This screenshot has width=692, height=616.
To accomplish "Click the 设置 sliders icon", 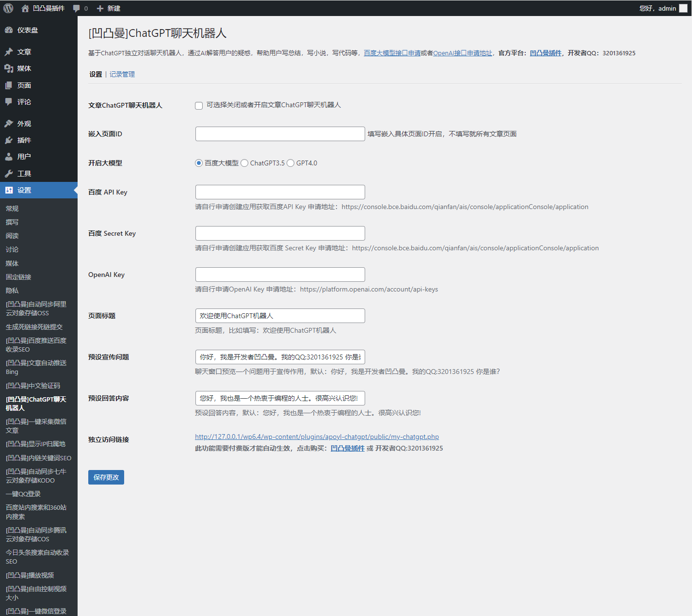I will point(9,190).
